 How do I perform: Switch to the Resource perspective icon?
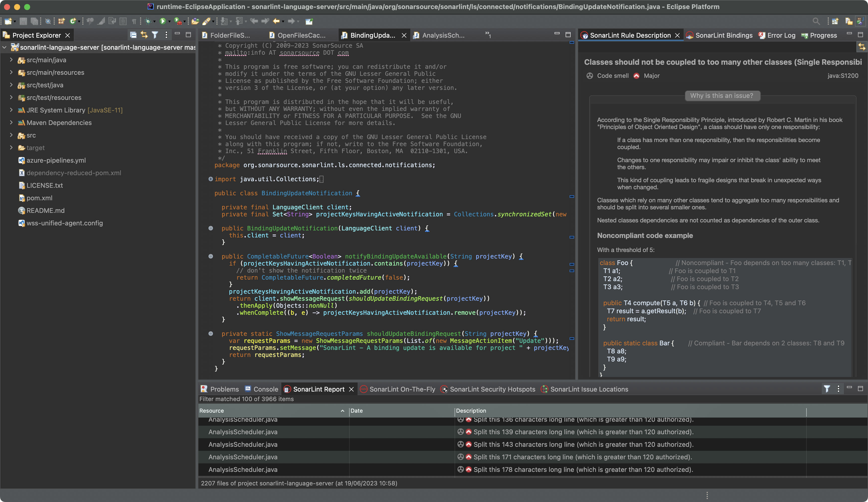(849, 21)
